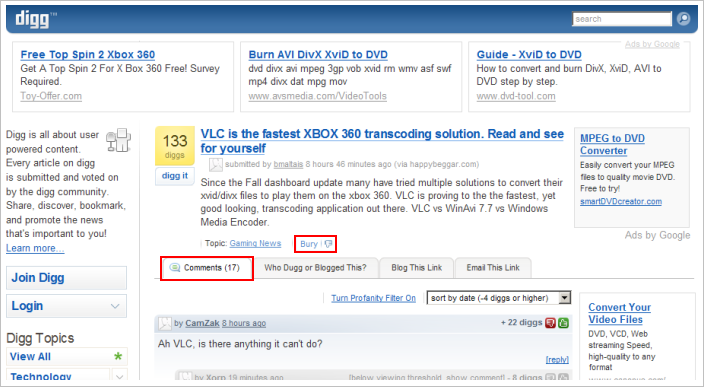Open the sort by date dropdown
The image size is (704, 387).
499,298
